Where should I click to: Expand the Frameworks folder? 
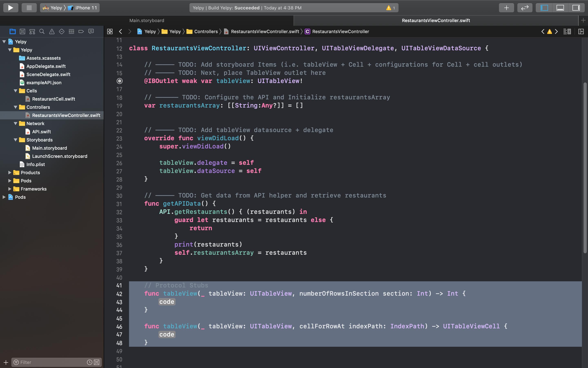pyautogui.click(x=10, y=189)
